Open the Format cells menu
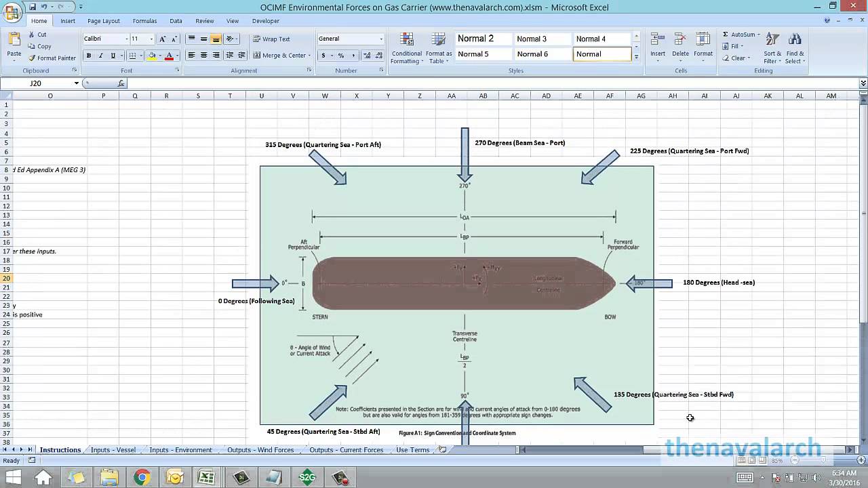Screen dimensions: 868x488 pyautogui.click(x=703, y=47)
